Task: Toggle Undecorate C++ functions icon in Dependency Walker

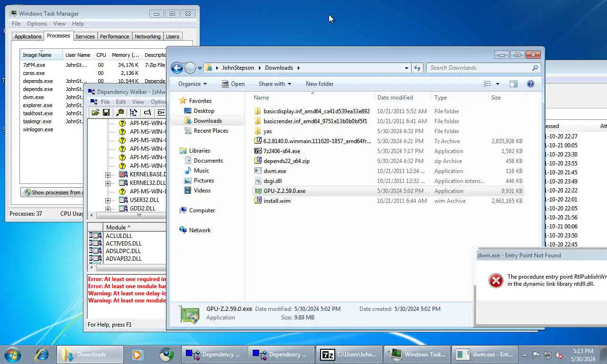Action: tap(161, 112)
